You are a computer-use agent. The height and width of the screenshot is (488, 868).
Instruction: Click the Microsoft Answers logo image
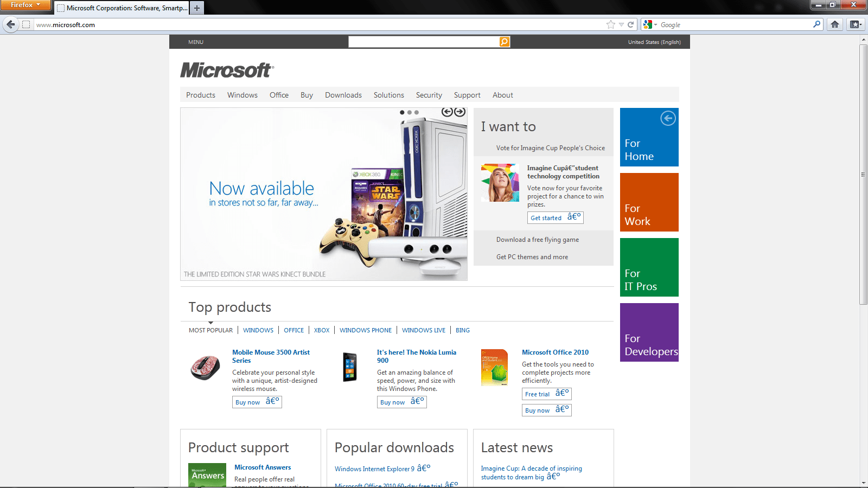207,475
